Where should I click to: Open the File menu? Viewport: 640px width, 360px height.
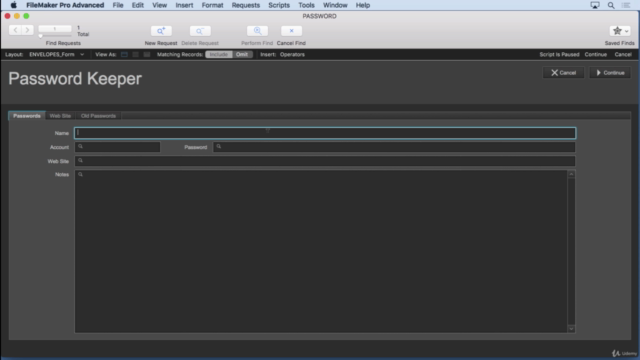coord(118,5)
